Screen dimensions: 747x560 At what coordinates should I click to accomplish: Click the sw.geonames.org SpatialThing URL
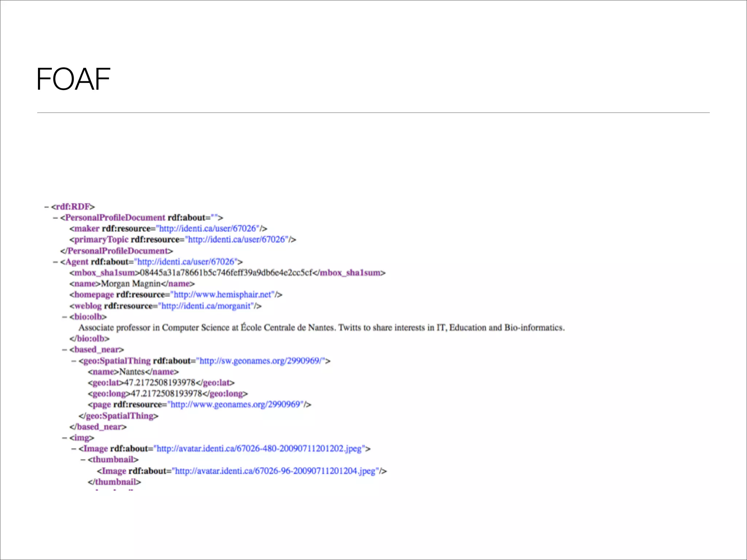pos(261,361)
